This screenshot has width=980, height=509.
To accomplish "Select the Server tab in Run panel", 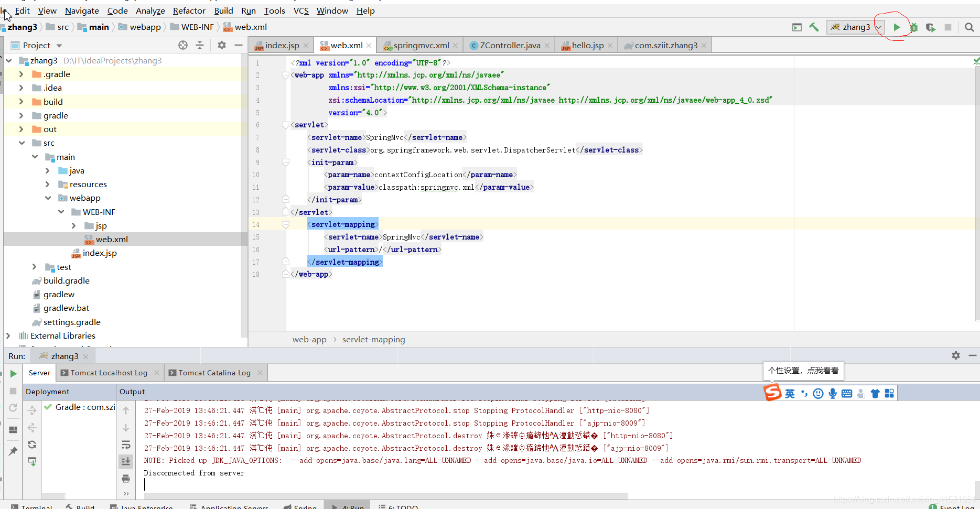I will pyautogui.click(x=39, y=373).
